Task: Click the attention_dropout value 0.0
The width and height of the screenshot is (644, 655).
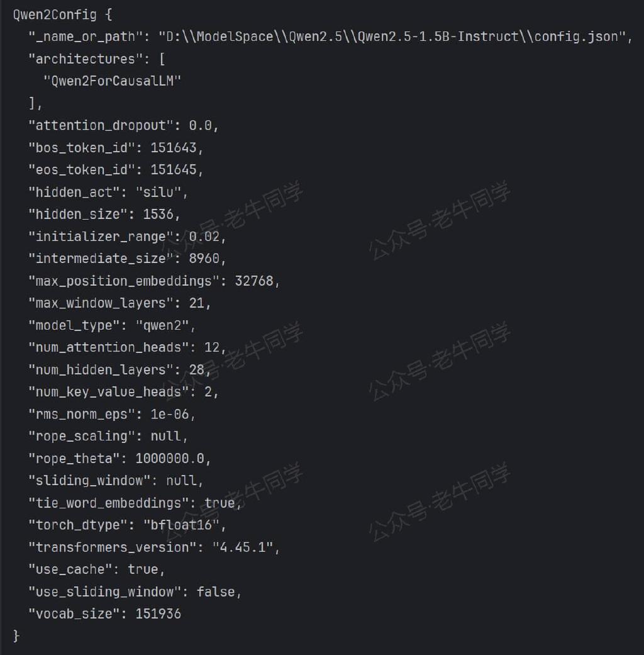Action: pyautogui.click(x=200, y=125)
